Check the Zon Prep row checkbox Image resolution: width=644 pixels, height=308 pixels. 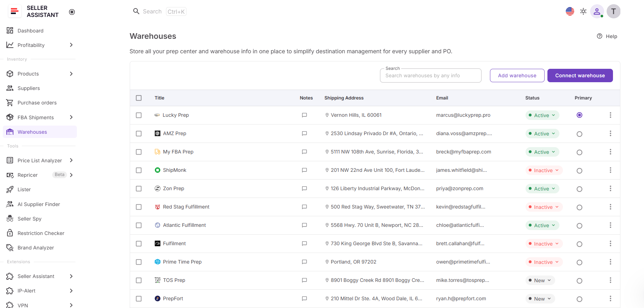139,189
